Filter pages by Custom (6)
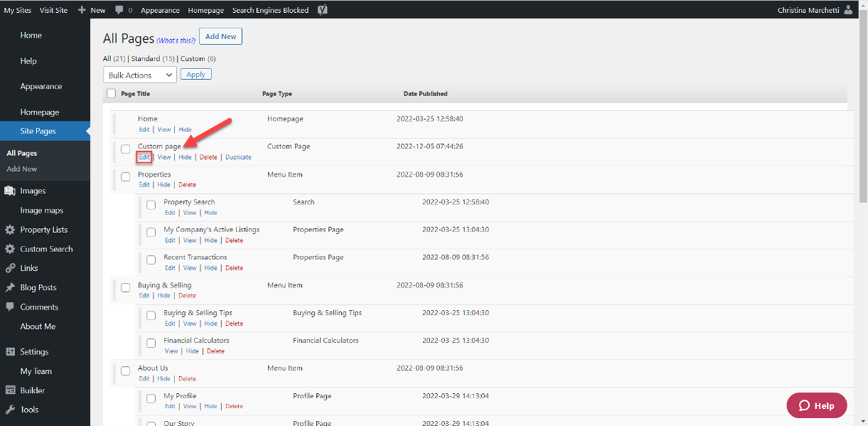 198,58
